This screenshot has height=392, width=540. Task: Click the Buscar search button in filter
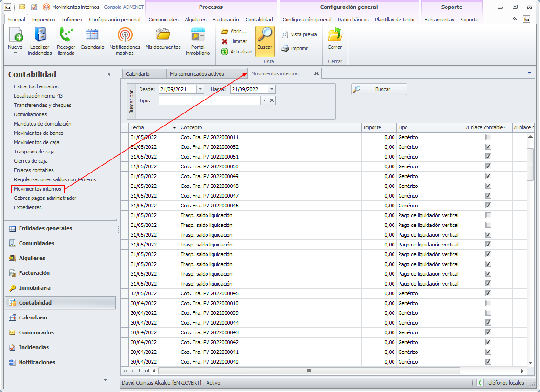[379, 89]
